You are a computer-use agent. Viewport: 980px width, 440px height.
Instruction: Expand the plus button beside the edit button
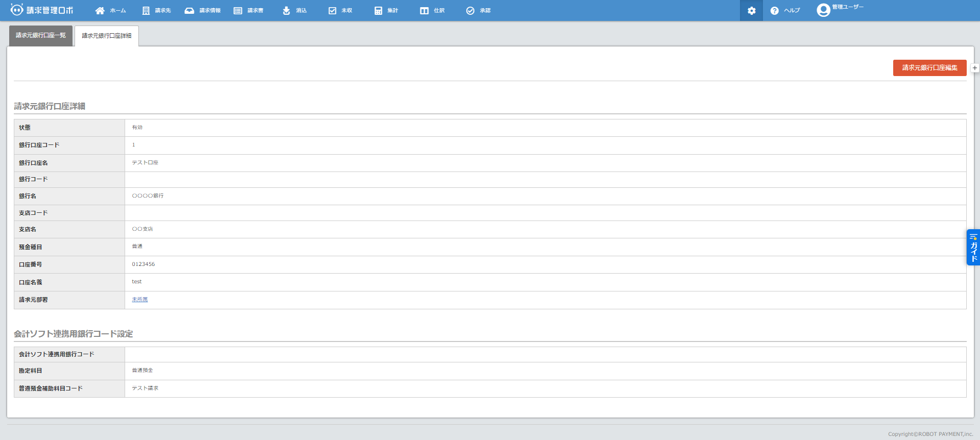click(x=975, y=68)
